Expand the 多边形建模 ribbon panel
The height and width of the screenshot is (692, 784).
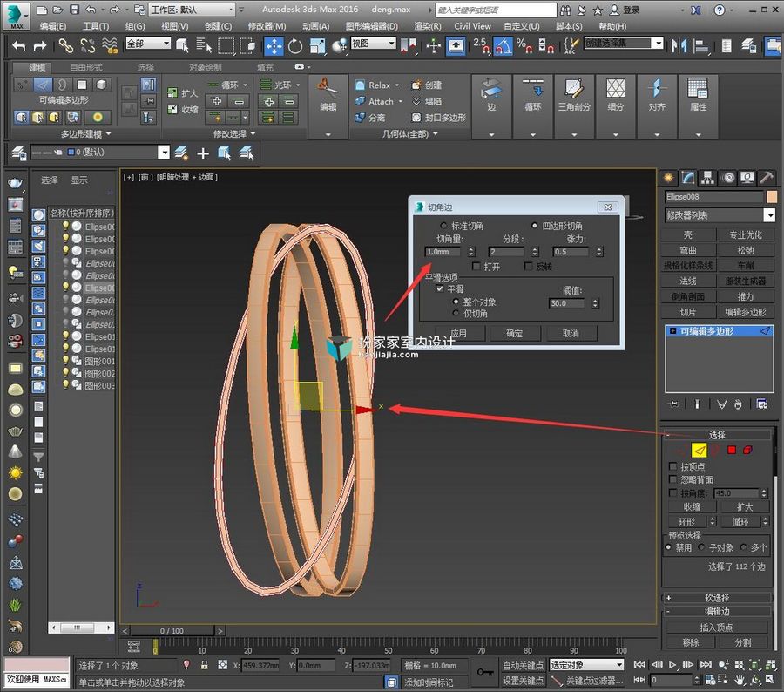click(x=85, y=133)
